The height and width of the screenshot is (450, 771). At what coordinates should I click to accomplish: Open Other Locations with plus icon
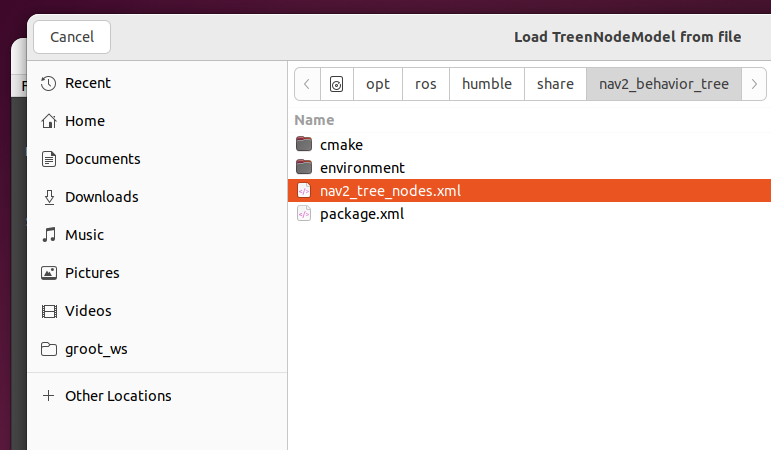tap(48, 396)
